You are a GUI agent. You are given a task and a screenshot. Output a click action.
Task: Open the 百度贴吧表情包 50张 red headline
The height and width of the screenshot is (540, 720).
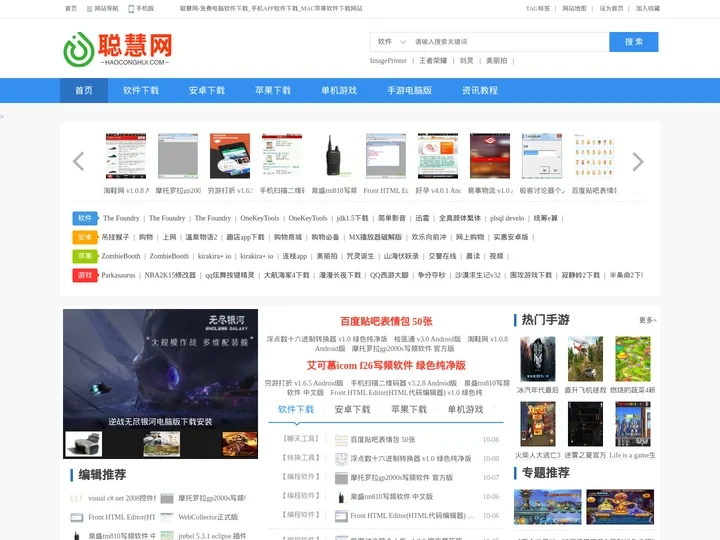[386, 321]
